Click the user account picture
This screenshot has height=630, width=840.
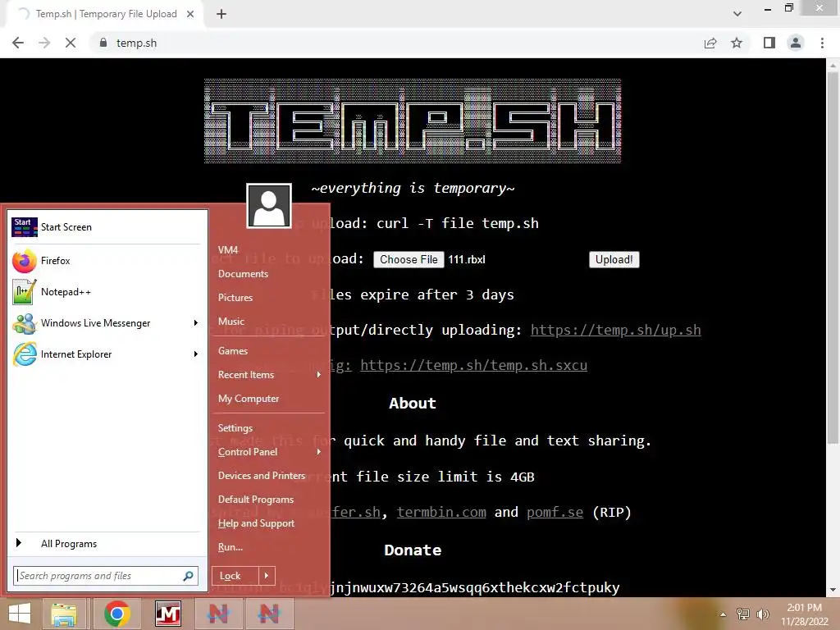coord(269,206)
